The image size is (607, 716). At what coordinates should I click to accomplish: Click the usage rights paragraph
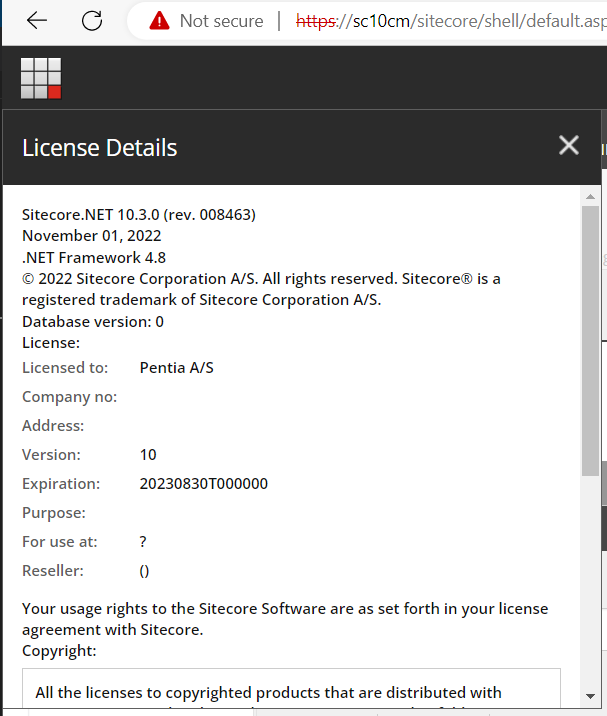pyautogui.click(x=285, y=619)
